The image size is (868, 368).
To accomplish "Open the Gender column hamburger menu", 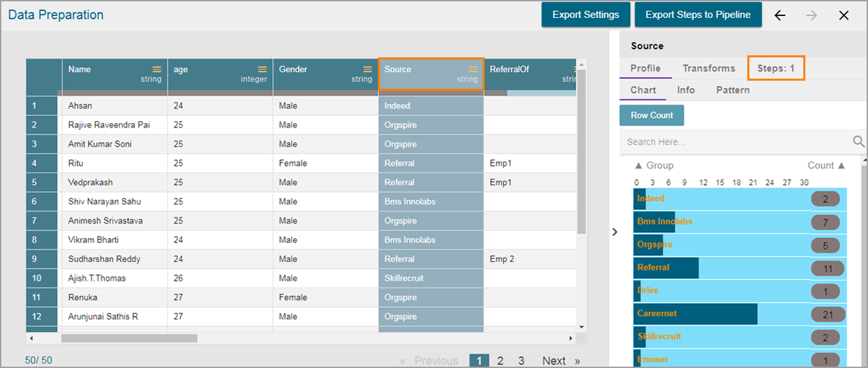I will [367, 69].
